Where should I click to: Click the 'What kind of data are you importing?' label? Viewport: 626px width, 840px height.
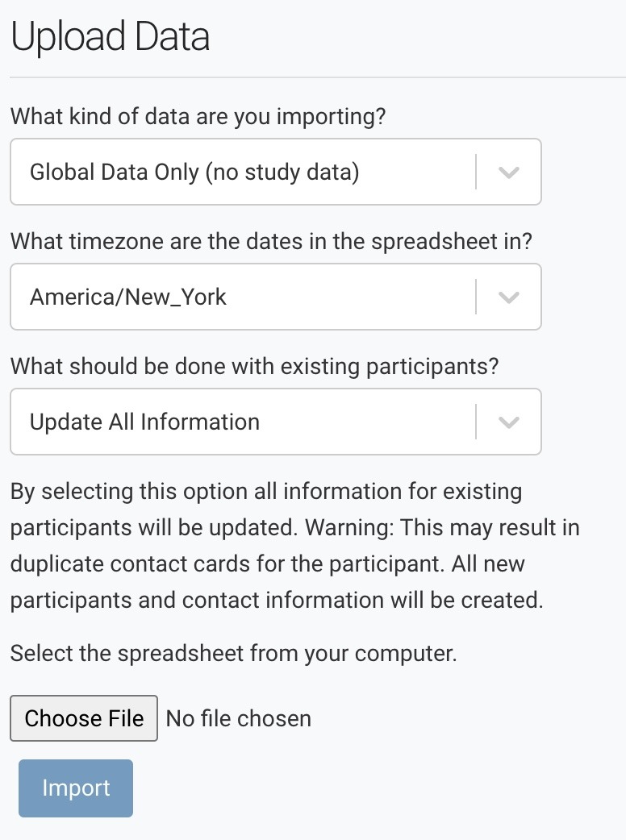[198, 117]
